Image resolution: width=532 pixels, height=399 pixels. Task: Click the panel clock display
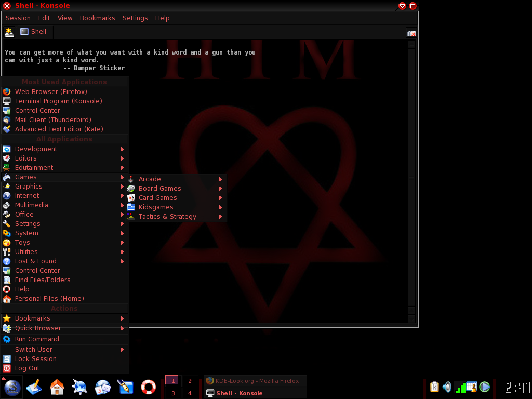517,387
